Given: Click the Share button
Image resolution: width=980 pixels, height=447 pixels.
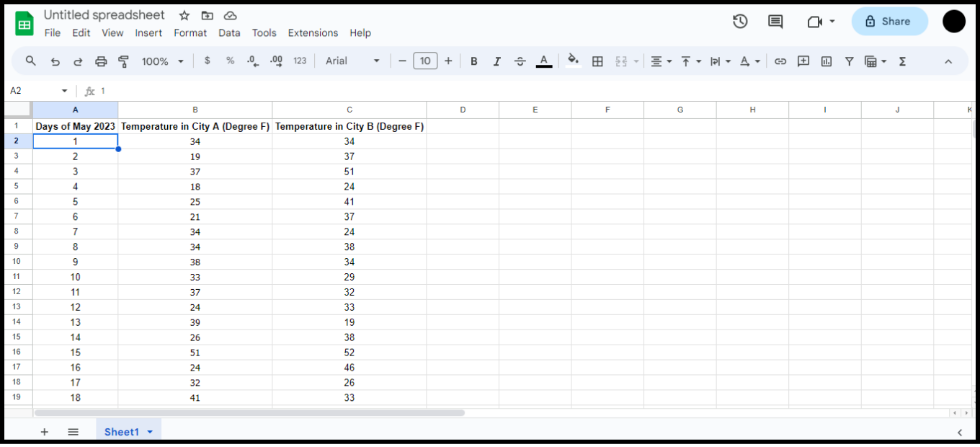Looking at the screenshot, I should [889, 22].
